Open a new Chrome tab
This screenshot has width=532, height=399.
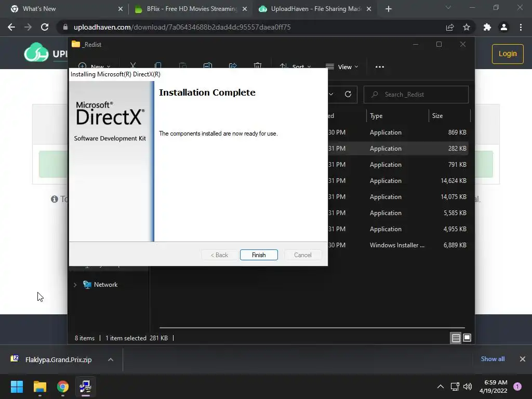pyautogui.click(x=389, y=9)
